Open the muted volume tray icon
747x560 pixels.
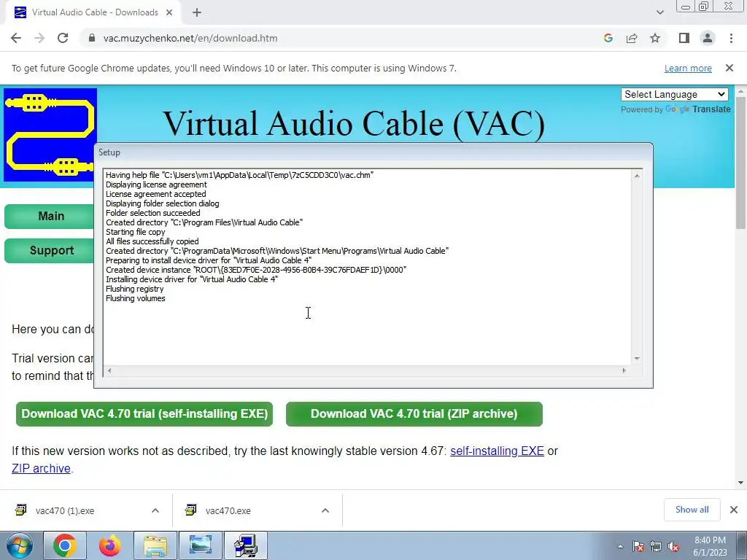(673, 547)
